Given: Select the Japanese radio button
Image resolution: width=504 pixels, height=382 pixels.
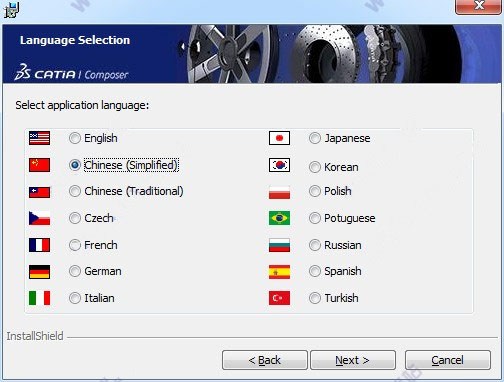Looking at the screenshot, I should pyautogui.click(x=315, y=138).
